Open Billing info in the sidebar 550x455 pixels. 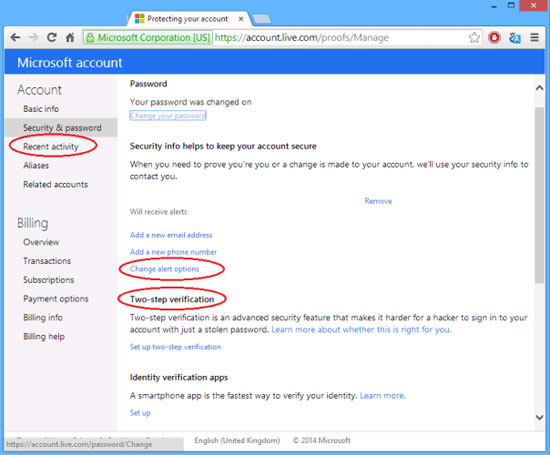point(43,317)
